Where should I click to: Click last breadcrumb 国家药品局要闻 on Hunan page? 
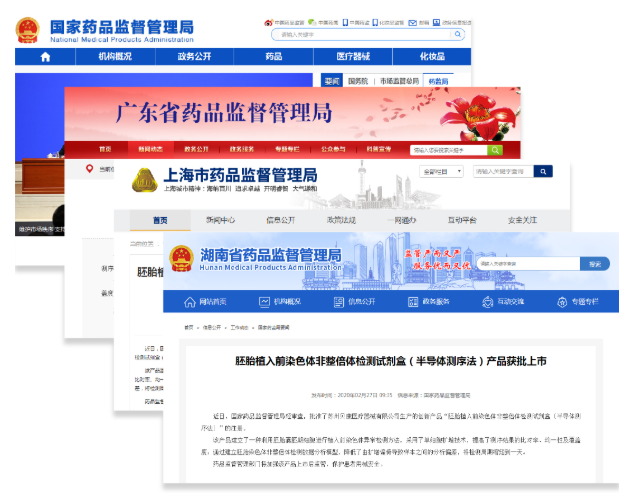273,327
